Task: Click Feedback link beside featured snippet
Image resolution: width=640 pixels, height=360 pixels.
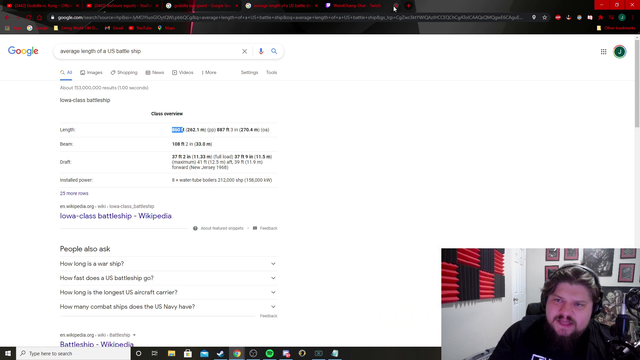Action: pyautogui.click(x=265, y=228)
